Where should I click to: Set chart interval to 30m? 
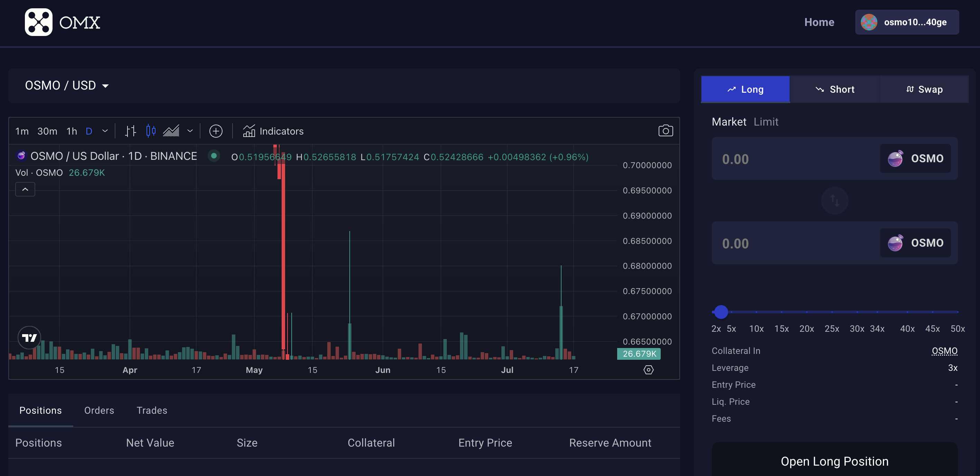pyautogui.click(x=47, y=131)
